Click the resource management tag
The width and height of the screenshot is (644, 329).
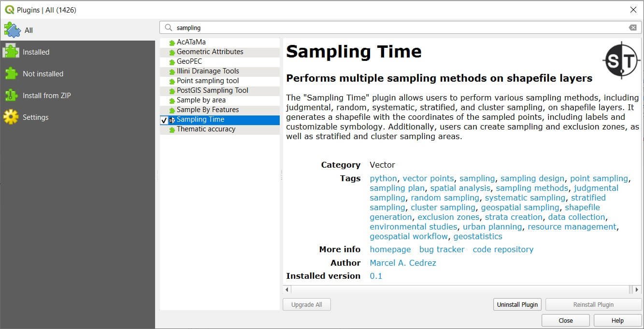pos(572,227)
